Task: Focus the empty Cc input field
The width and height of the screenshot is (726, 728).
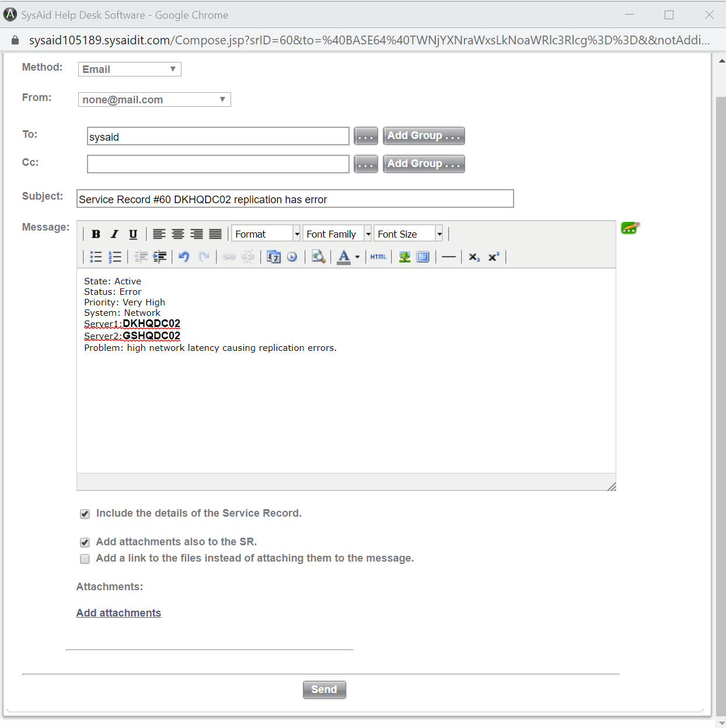Action: point(218,164)
